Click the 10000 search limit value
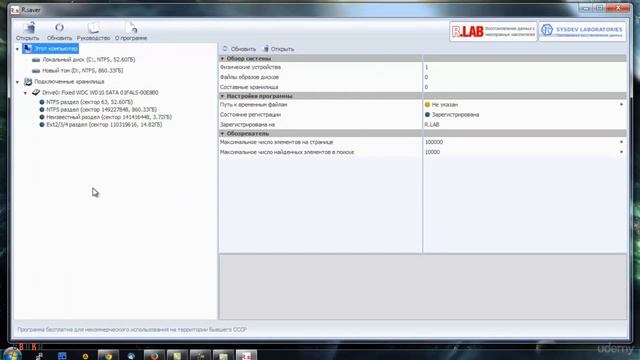The width and height of the screenshot is (640, 360). click(x=524, y=152)
